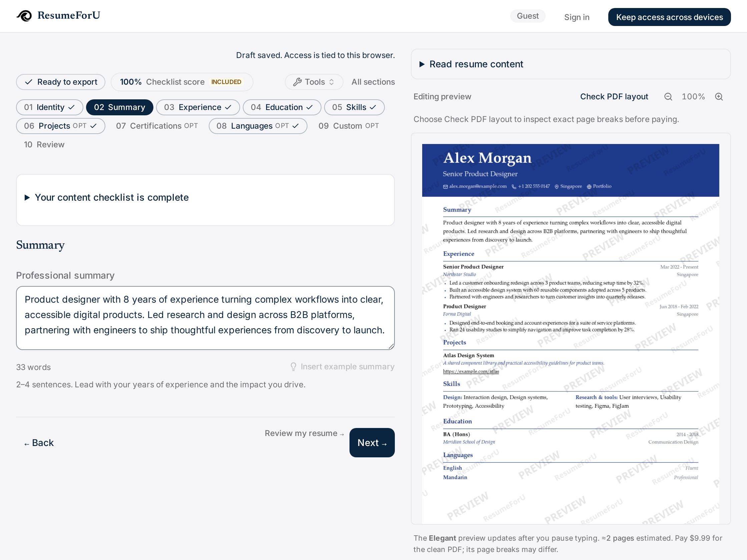Click the checkmark icon in Ready to export
This screenshot has width=747, height=560.
[x=29, y=82]
